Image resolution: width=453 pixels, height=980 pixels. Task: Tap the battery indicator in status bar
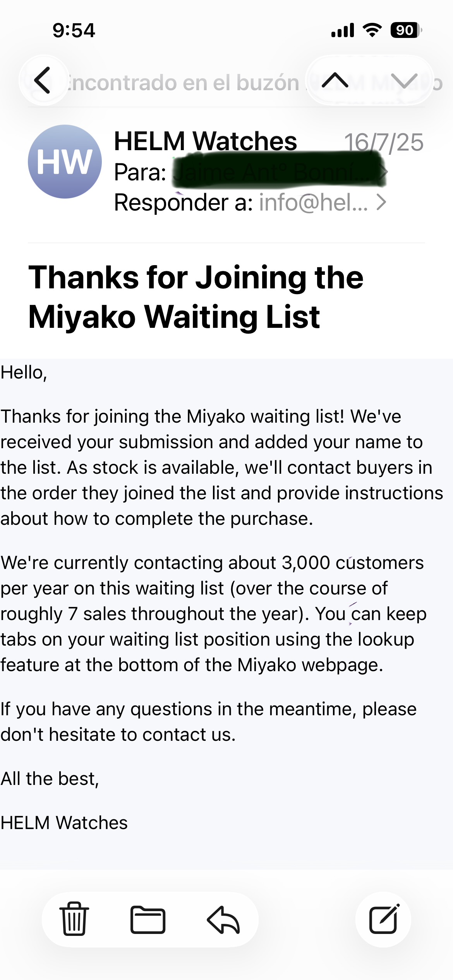tap(406, 30)
